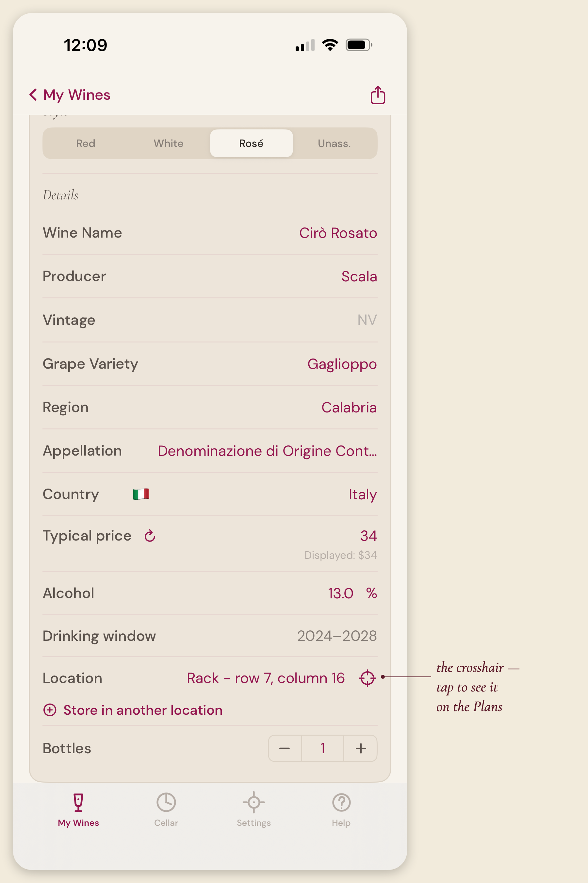Tap the Displayed: $34 text
The width and height of the screenshot is (588, 883).
point(340,555)
